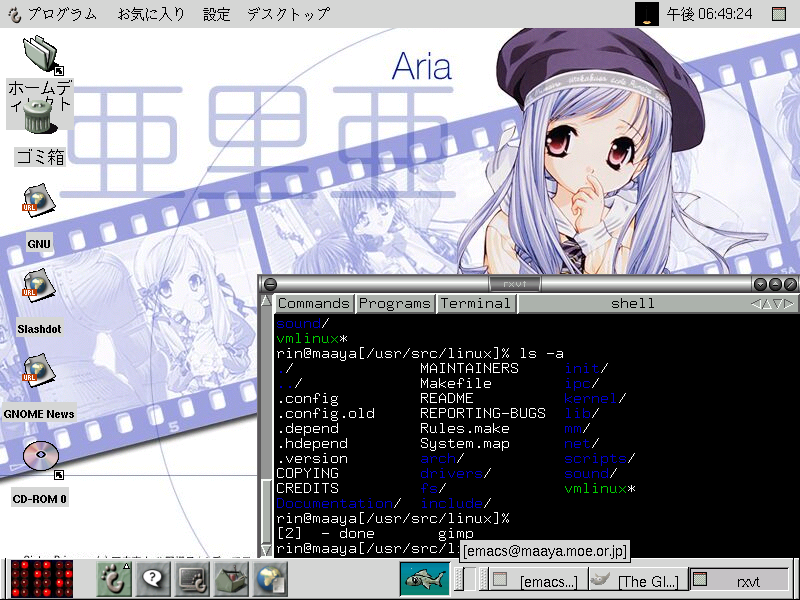Open the デスクトップ menu
Screen dimensions: 800x600
click(x=288, y=14)
